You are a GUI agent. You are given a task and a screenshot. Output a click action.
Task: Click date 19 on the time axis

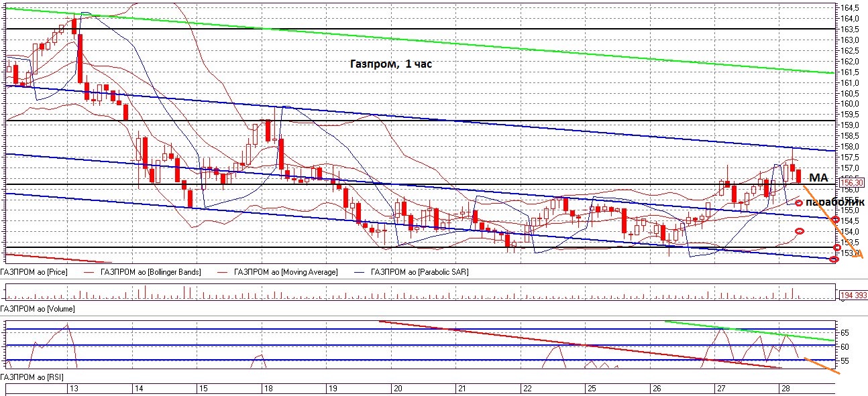click(x=332, y=389)
